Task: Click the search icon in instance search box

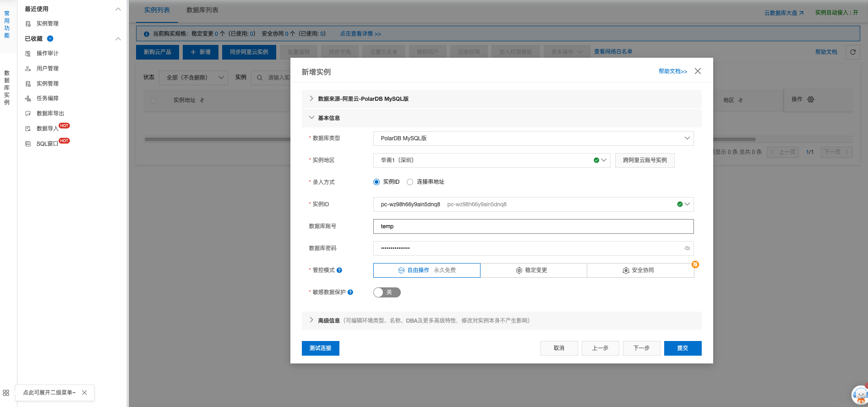Action: point(260,78)
